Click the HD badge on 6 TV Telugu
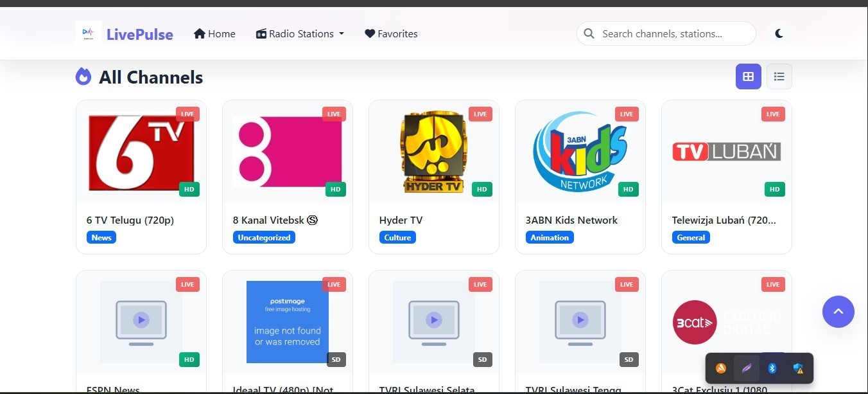868x394 pixels. [189, 189]
